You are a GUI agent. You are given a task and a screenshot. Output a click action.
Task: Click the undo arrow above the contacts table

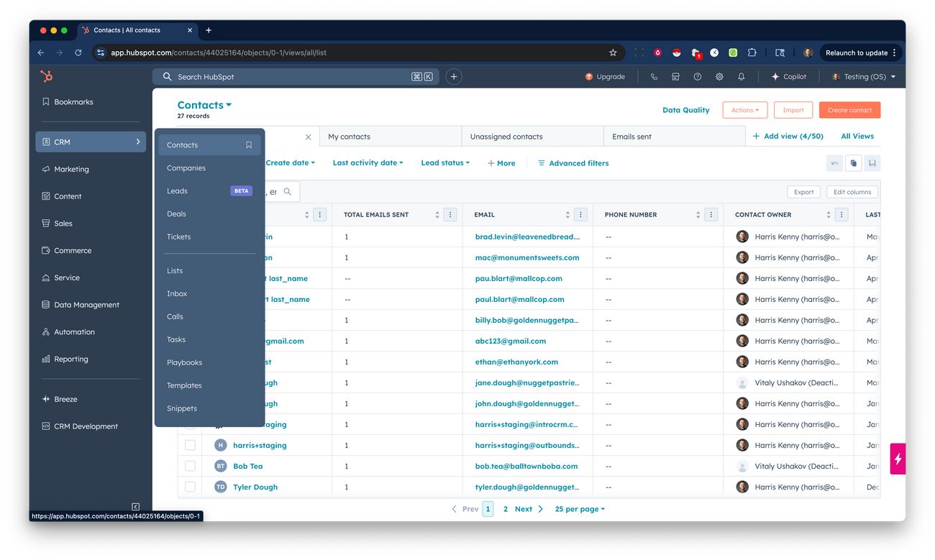pyautogui.click(x=834, y=163)
